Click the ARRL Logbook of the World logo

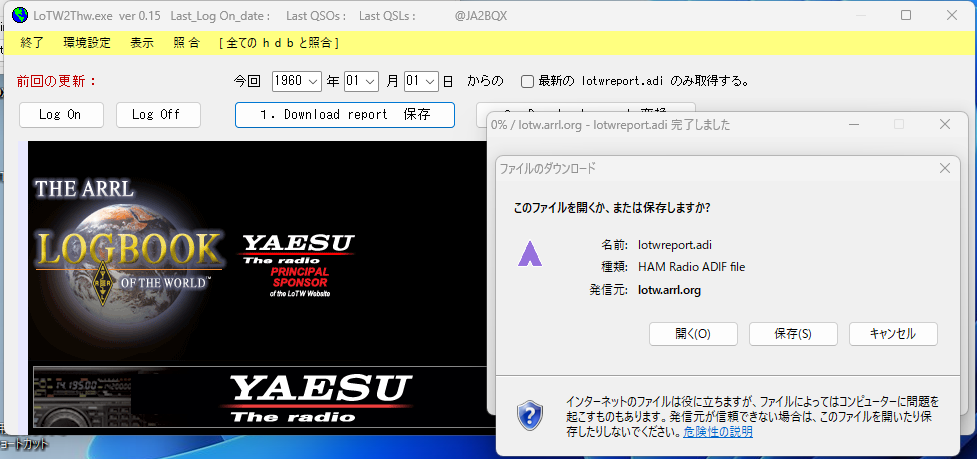coord(127,250)
